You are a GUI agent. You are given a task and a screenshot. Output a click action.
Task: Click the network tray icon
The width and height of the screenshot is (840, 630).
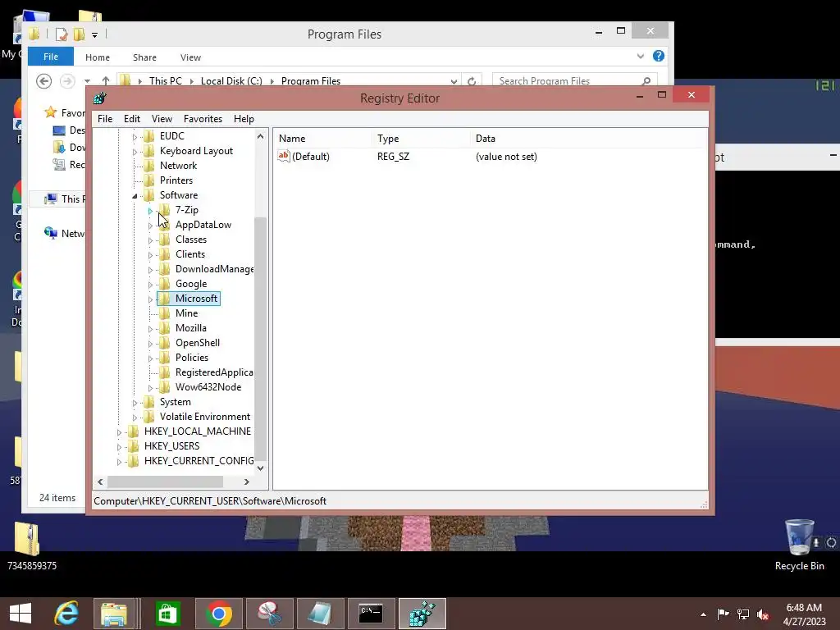point(743,614)
